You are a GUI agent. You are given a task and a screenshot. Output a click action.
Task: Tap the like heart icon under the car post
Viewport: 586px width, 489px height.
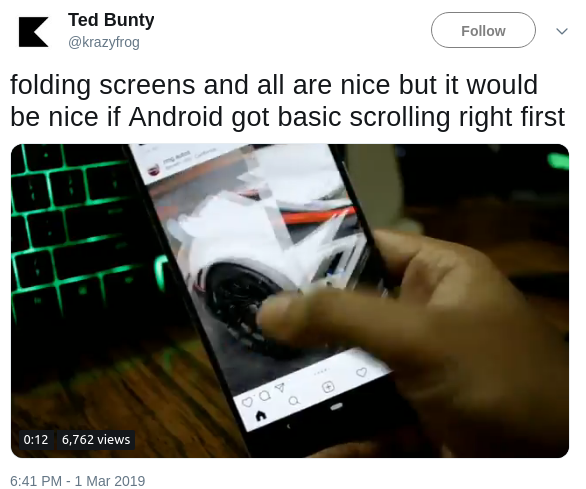coord(247,402)
